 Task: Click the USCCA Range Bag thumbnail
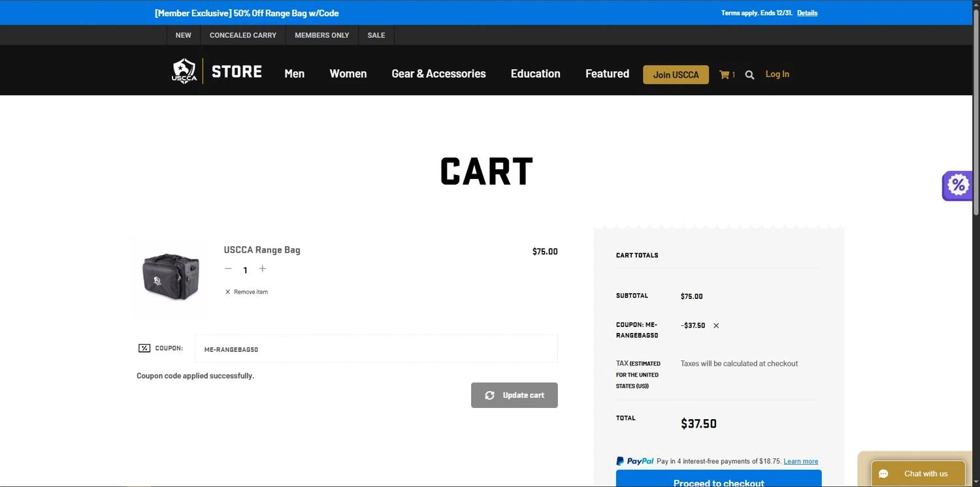[x=171, y=277]
